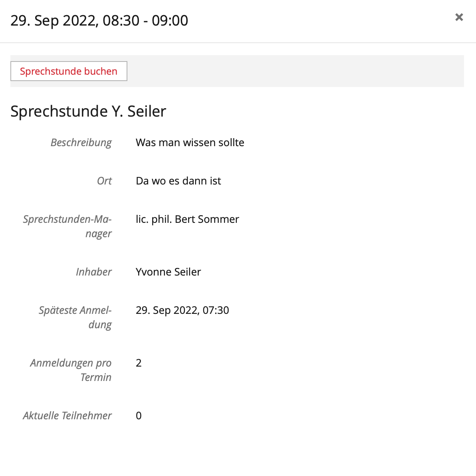This screenshot has width=476, height=476.
Task: Click the Sprechstunde buchen button
Action: pyautogui.click(x=69, y=71)
